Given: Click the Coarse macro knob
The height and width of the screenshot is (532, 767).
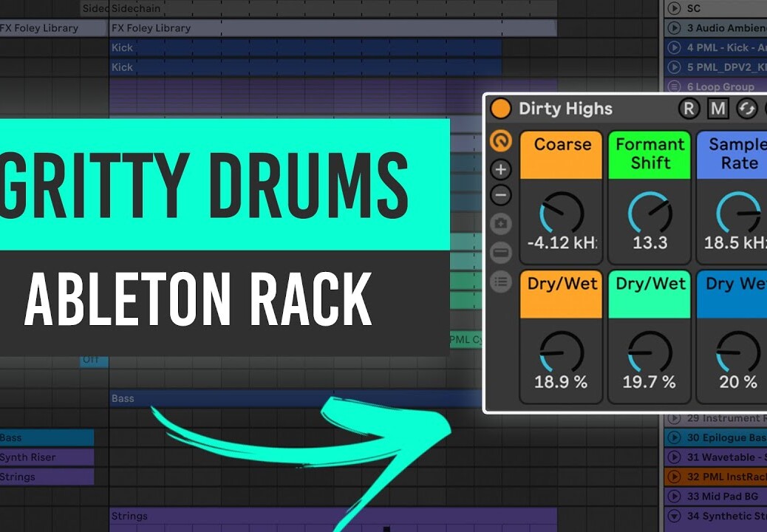Looking at the screenshot, I should click(x=561, y=214).
